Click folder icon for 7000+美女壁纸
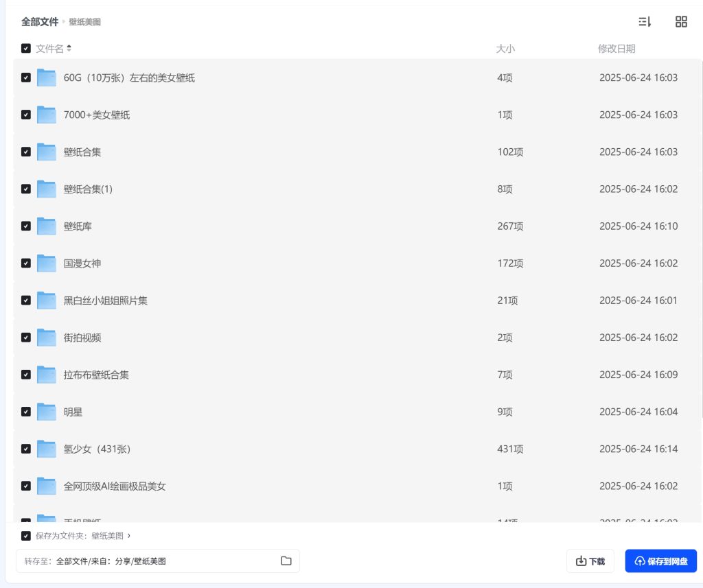Screen dimensions: 703x588 pos(46,115)
